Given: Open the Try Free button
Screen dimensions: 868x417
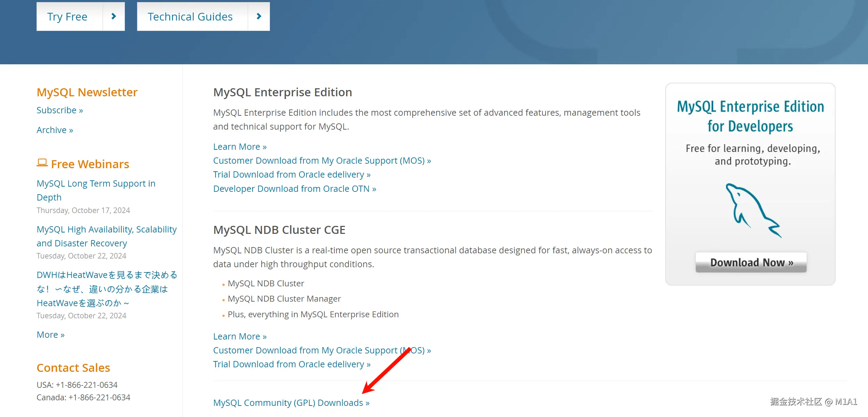Looking at the screenshot, I should click(x=67, y=17).
